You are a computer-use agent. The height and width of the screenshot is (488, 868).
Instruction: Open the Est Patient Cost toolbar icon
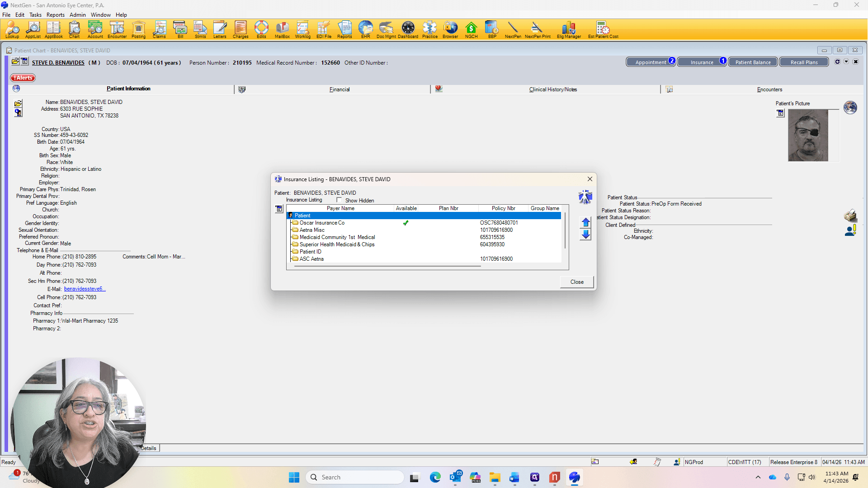point(603,30)
